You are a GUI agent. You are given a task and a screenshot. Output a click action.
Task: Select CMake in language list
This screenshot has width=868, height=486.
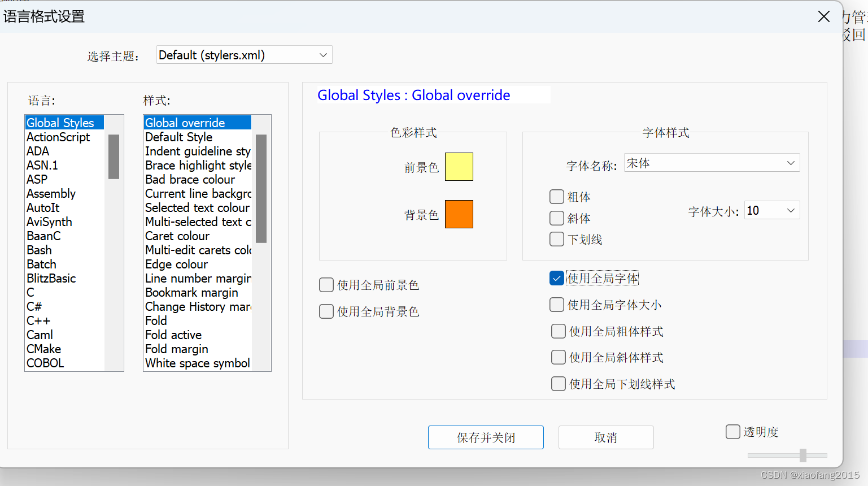tap(64, 349)
